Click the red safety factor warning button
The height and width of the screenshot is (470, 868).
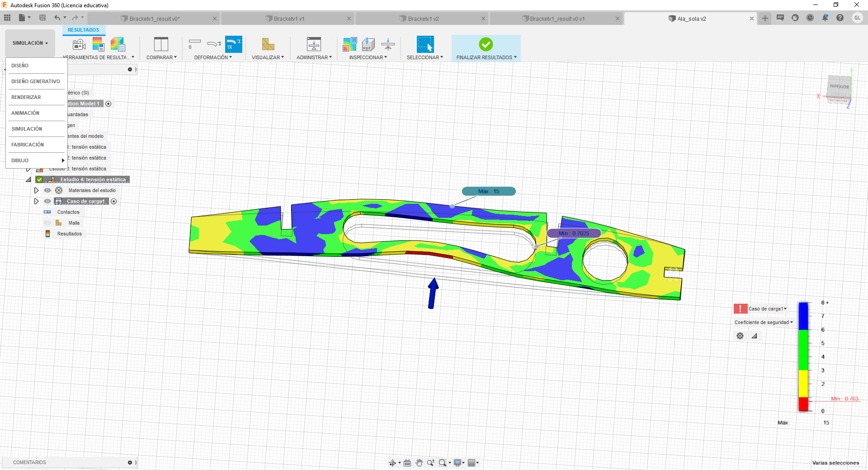740,309
